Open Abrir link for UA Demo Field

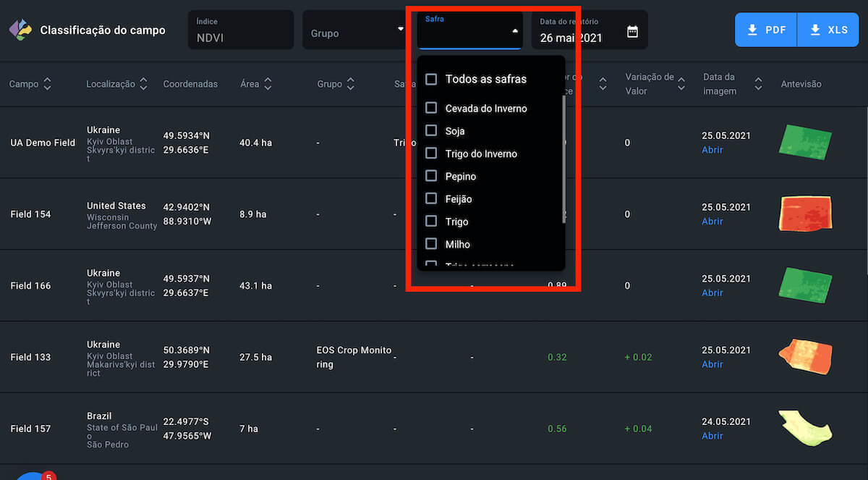coord(712,150)
